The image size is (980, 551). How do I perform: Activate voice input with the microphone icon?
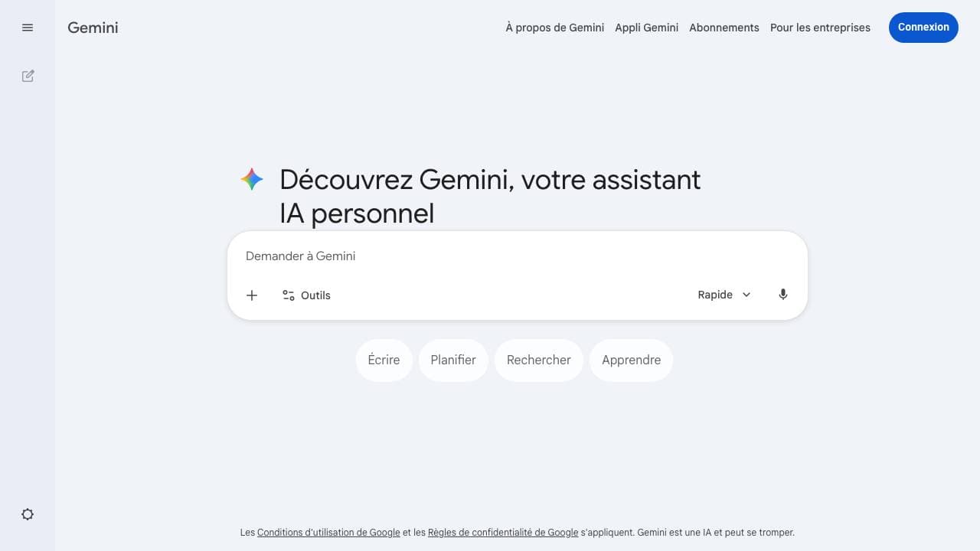(782, 294)
